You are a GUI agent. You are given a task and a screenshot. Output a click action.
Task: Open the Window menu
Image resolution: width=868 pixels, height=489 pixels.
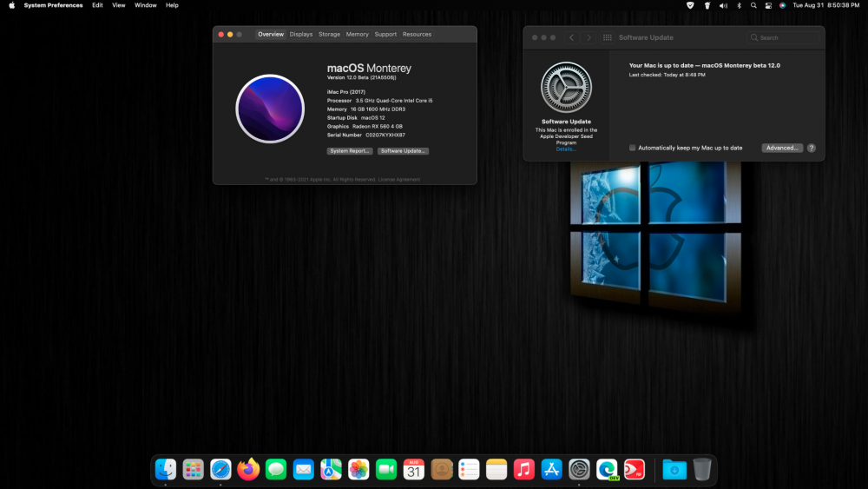146,5
